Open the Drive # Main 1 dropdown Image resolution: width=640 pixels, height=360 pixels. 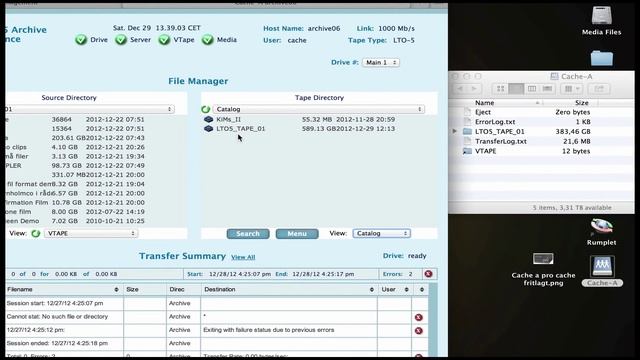tap(381, 62)
